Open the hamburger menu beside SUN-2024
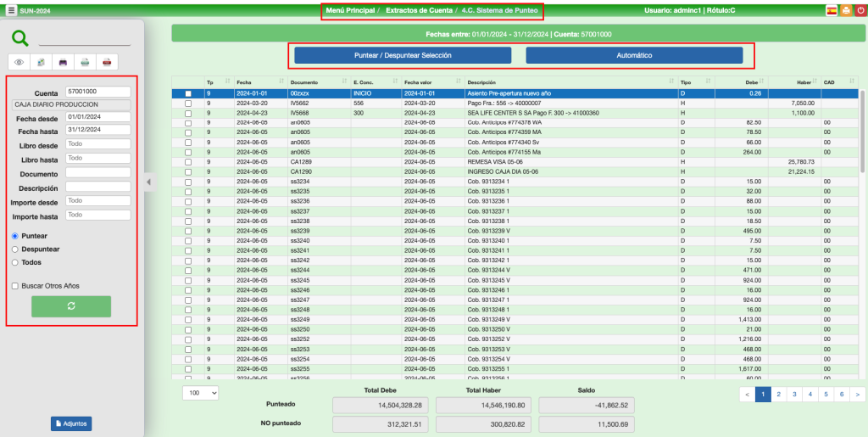868x437 pixels. (11, 11)
